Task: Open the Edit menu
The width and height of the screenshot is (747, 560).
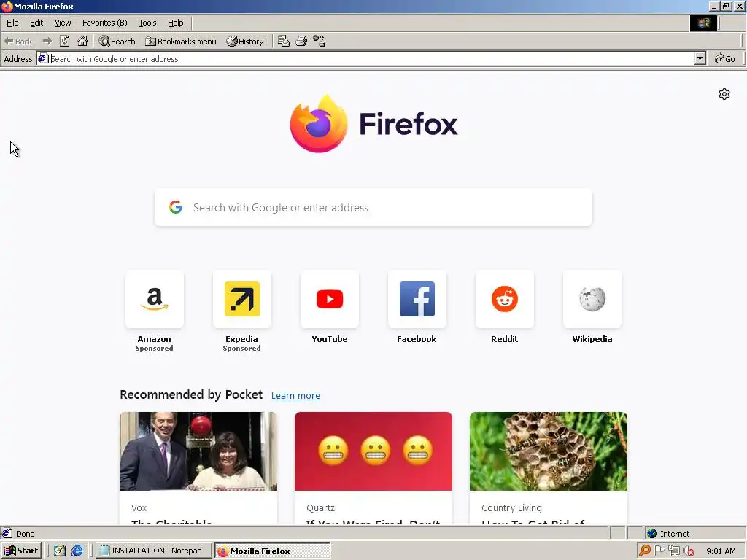Action: pos(36,23)
